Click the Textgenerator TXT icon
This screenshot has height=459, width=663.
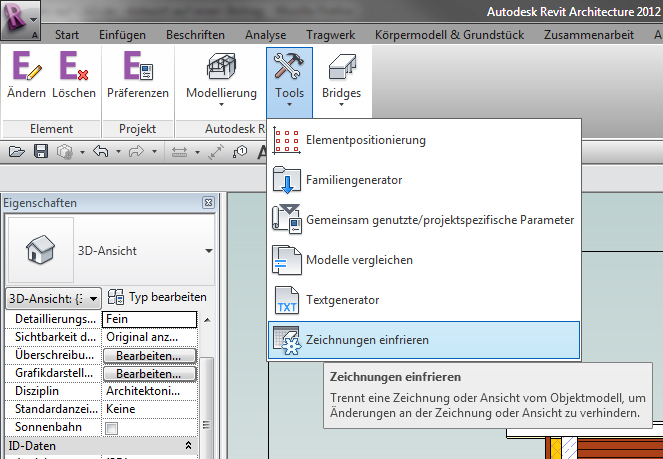(287, 300)
